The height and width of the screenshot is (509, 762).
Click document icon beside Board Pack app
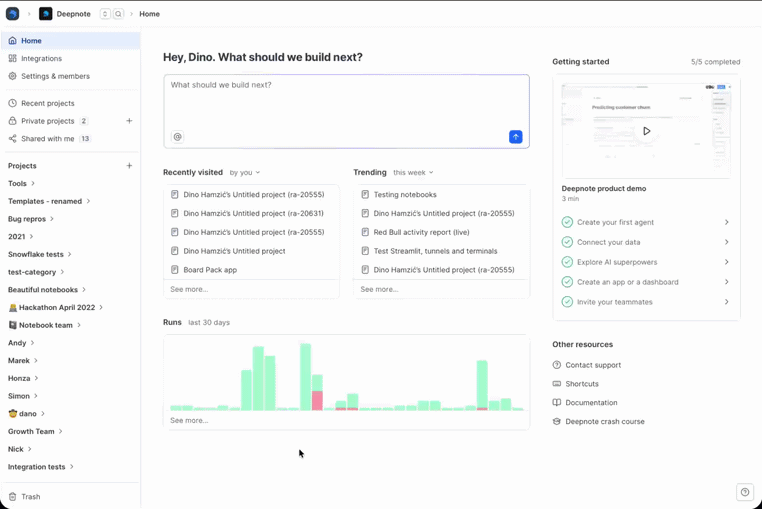[x=174, y=270]
